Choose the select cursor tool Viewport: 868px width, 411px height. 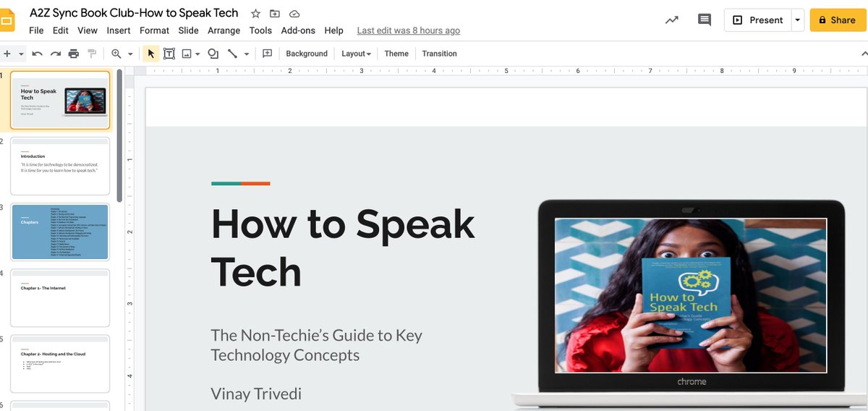tap(151, 54)
